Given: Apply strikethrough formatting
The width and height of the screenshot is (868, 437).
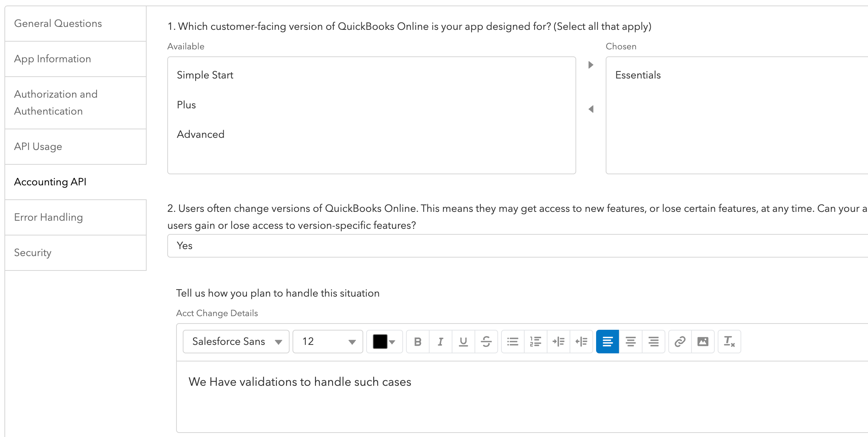Looking at the screenshot, I should point(486,342).
